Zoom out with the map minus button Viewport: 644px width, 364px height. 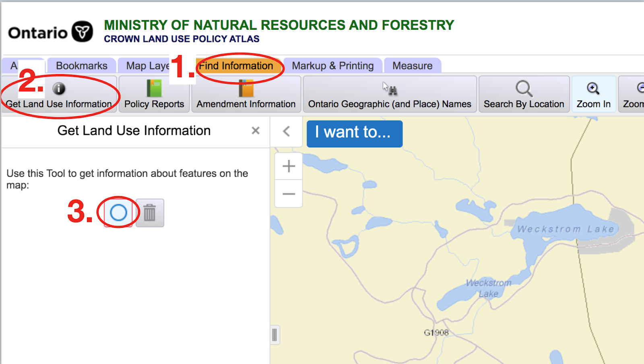point(289,194)
